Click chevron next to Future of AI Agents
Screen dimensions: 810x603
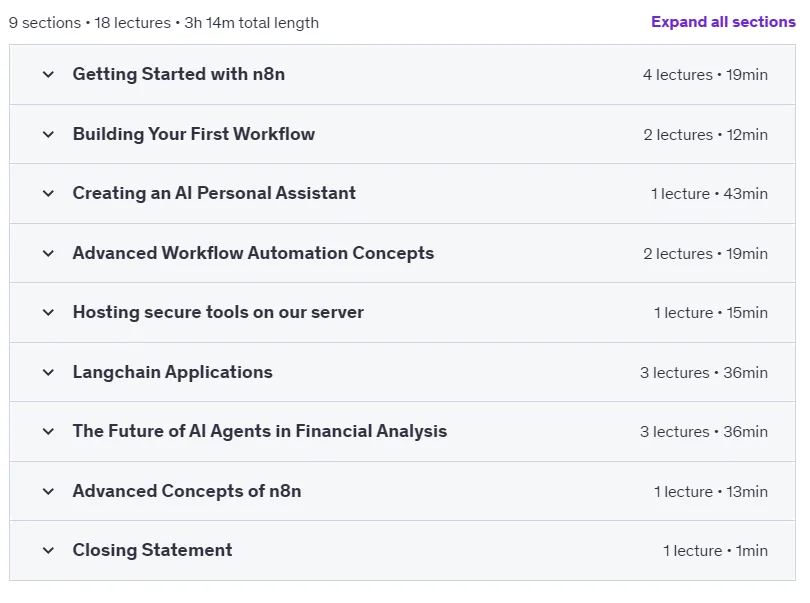pyautogui.click(x=48, y=431)
